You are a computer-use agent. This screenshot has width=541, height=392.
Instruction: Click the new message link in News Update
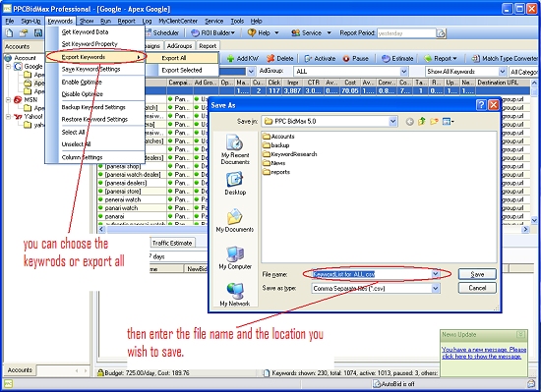pos(484,353)
